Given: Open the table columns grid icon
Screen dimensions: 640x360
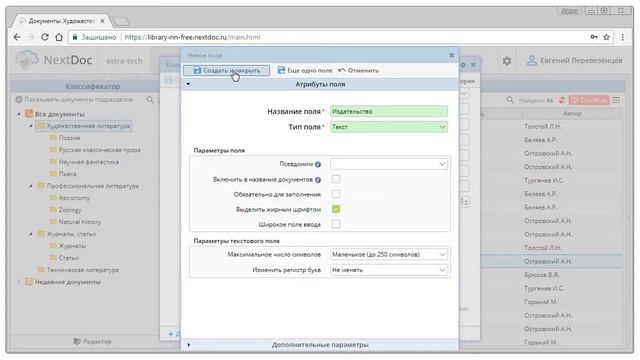Looking at the screenshot, I should 616,100.
